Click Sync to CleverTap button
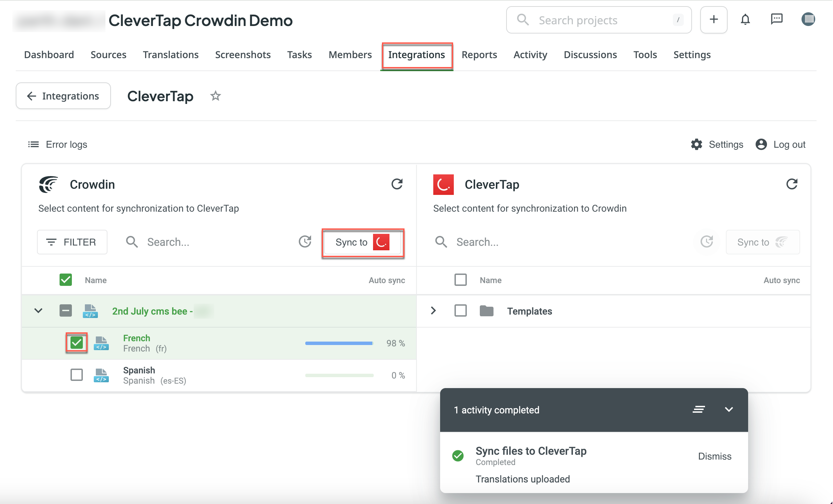833x504 pixels. (x=362, y=242)
